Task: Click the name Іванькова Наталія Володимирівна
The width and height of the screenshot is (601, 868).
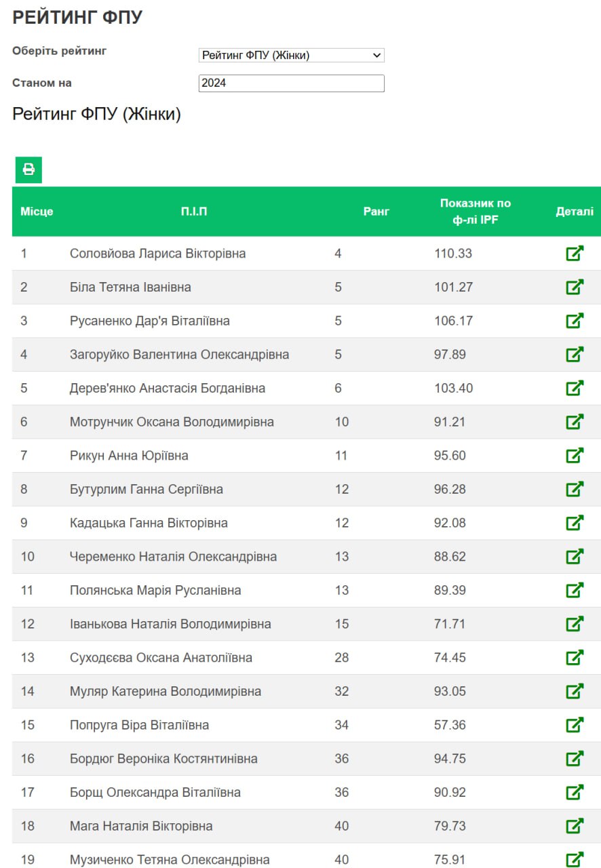Action: pos(170,624)
